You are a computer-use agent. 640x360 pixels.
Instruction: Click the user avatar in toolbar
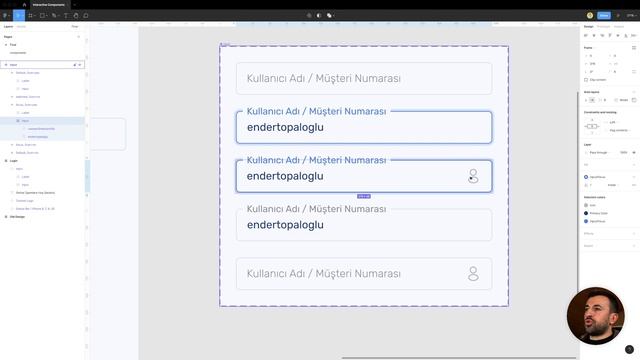pyautogui.click(x=590, y=16)
